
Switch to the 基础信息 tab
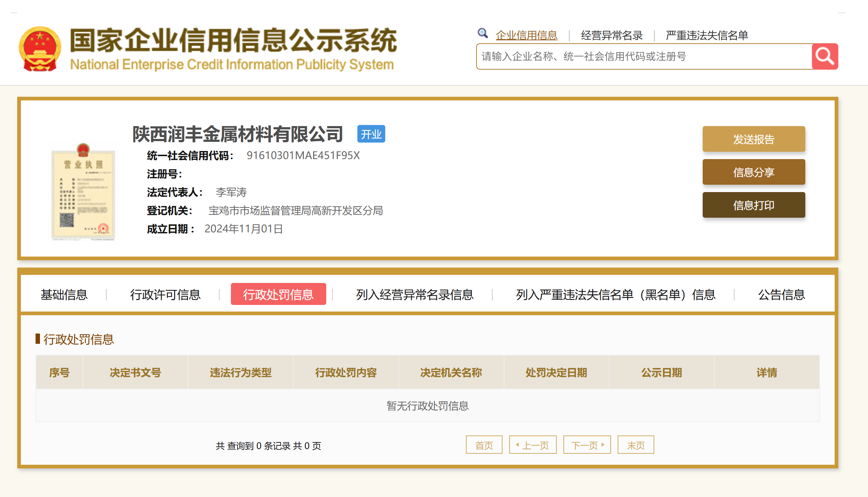64,294
